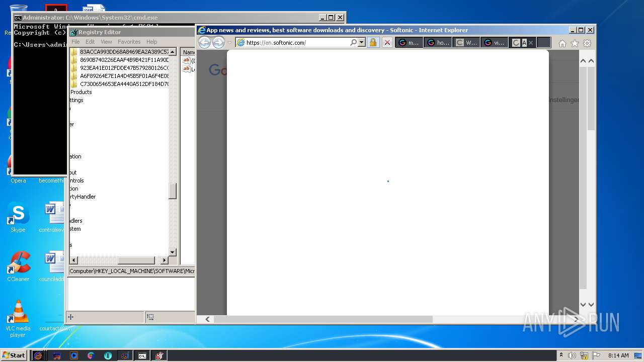
Task: Click the softonic URL address field
Action: click(x=297, y=43)
